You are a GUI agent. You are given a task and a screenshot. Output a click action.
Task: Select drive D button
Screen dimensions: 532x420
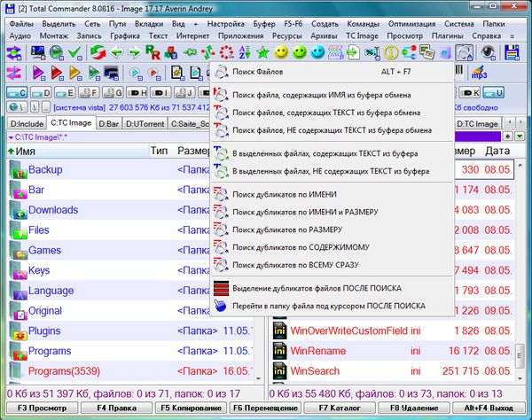41,92
